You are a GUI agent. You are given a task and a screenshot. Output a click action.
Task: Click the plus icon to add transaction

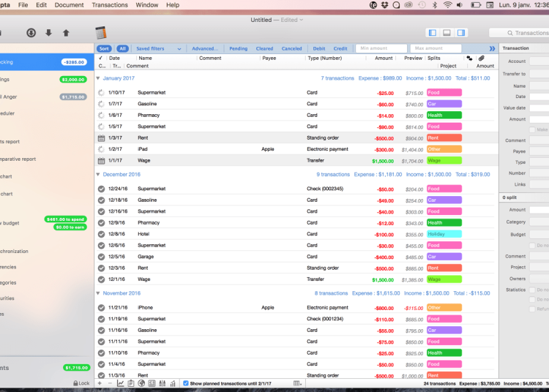pyautogui.click(x=100, y=383)
